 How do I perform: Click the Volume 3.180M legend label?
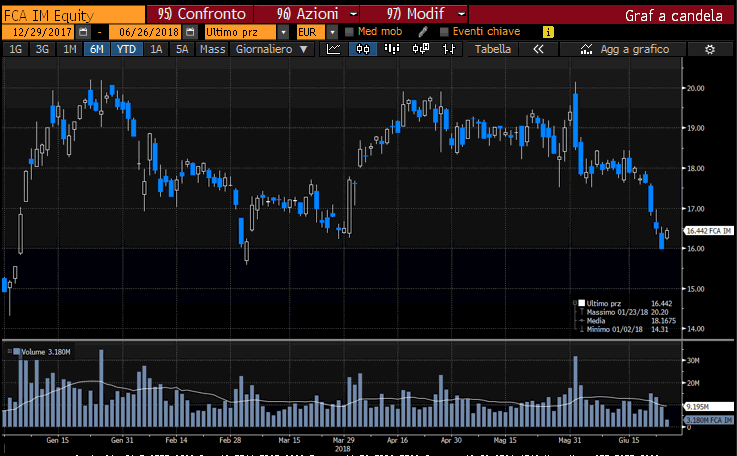(x=46, y=352)
